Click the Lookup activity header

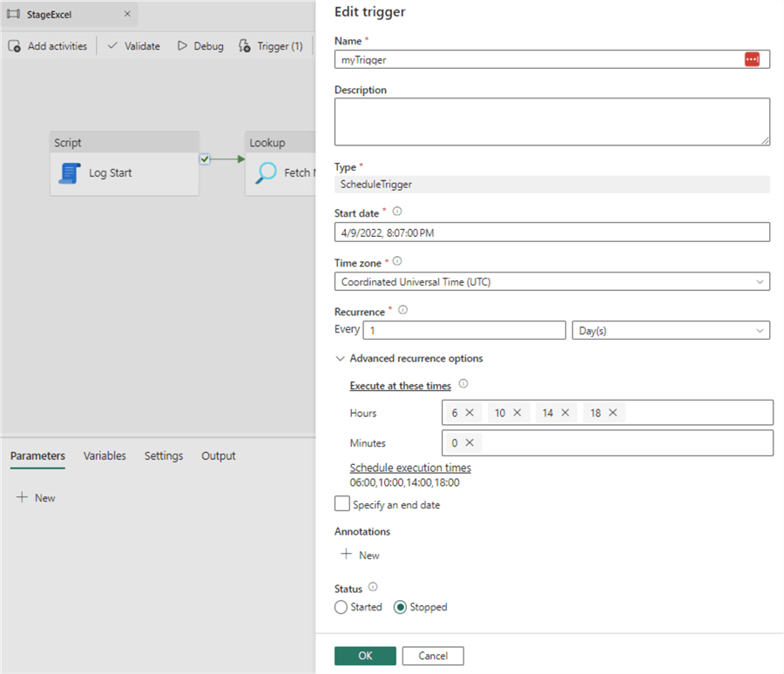280,143
